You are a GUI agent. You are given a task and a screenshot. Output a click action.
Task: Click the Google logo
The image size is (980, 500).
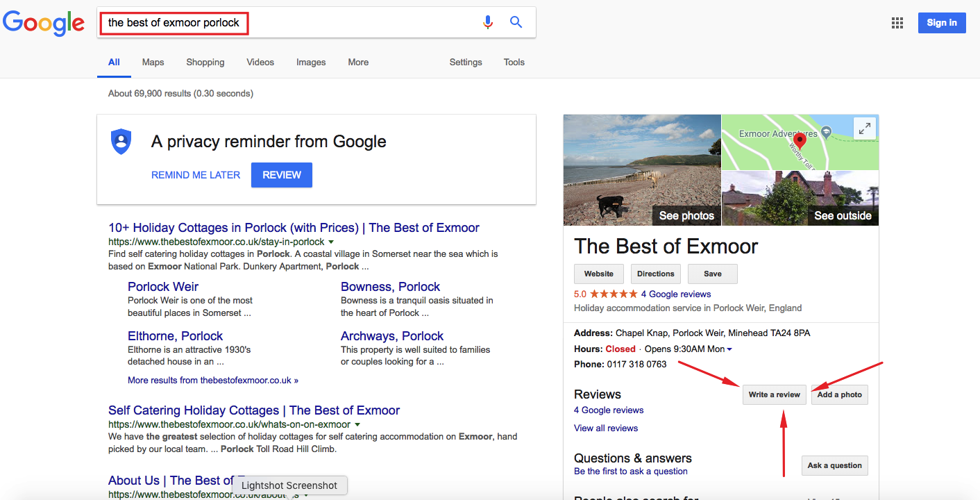click(x=44, y=23)
